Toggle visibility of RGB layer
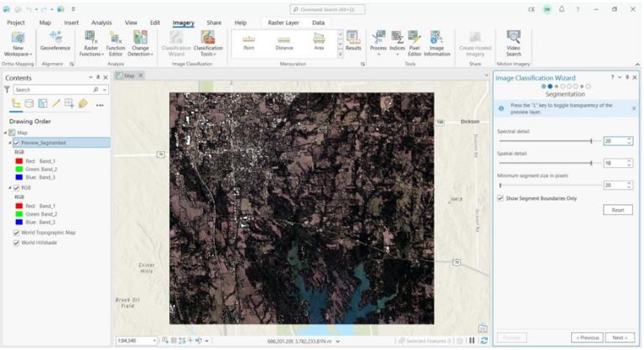This screenshot has height=350, width=644. pos(17,187)
